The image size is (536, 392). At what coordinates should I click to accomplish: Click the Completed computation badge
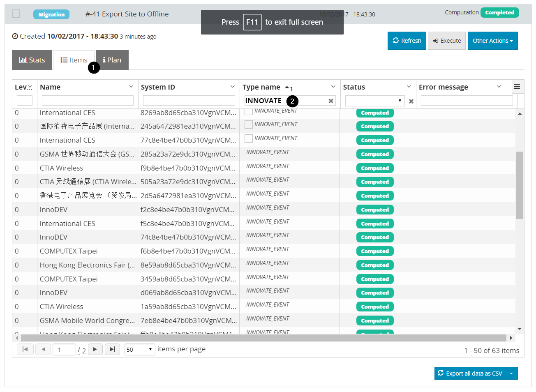500,13
